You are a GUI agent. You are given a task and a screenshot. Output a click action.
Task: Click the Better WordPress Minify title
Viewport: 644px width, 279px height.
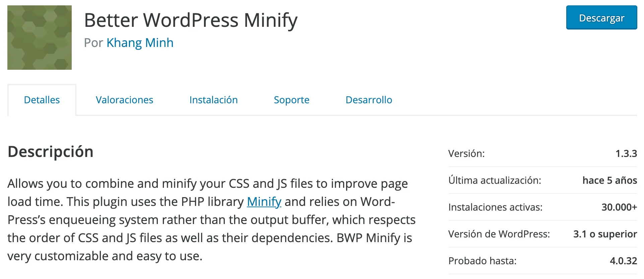click(x=191, y=20)
